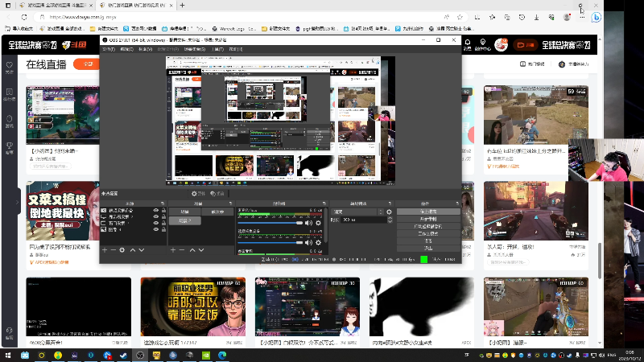Screen dimensions: 644x362
Task: Open Mic/Aux channel gear options in mixer
Action: pos(318,223)
